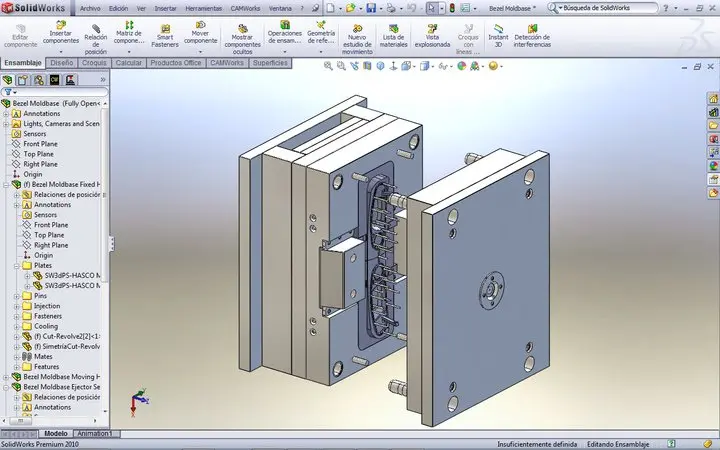Expand the Cooling folder node
This screenshot has height=450, width=720.
[16, 326]
